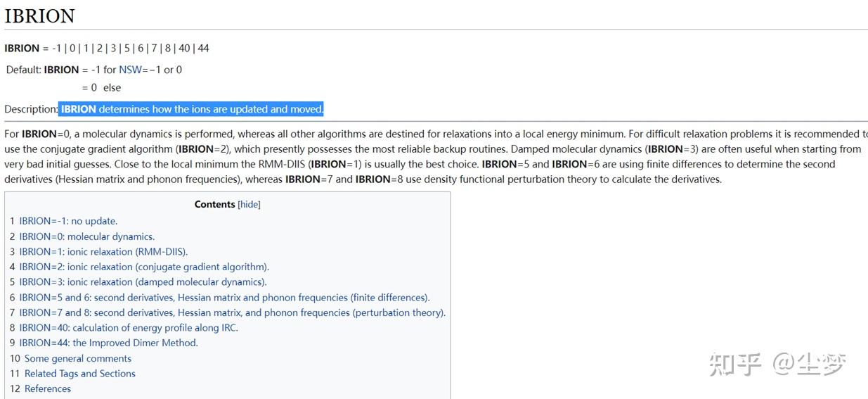Click the Description label
868x399 pixels.
click(31, 109)
